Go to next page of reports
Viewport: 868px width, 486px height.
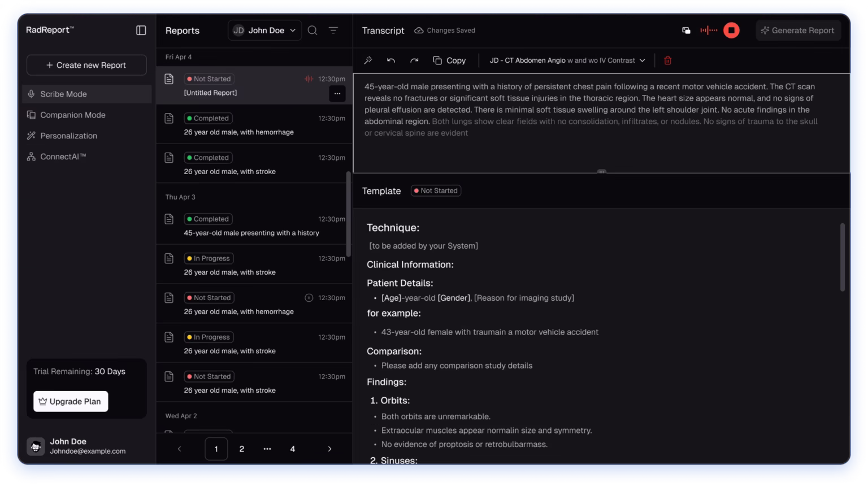(x=329, y=449)
